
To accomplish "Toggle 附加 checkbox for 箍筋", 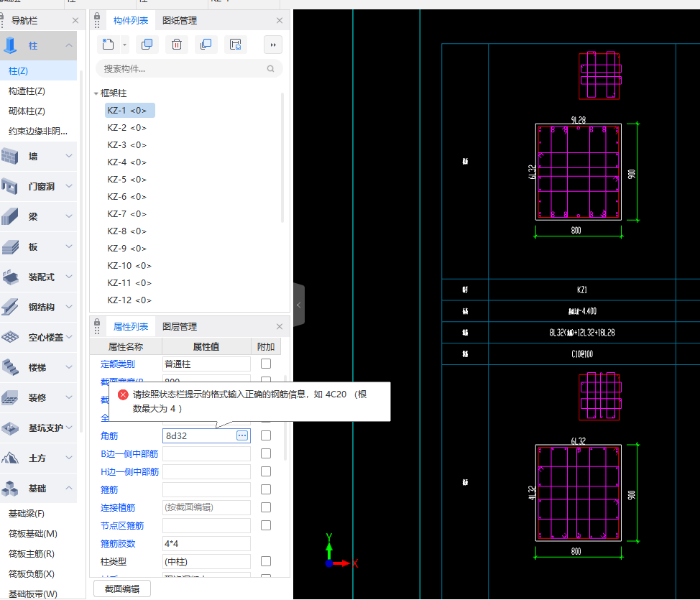I will pos(266,489).
